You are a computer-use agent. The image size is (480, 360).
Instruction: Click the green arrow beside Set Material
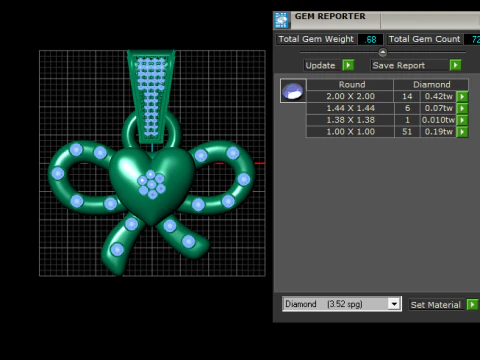click(473, 304)
